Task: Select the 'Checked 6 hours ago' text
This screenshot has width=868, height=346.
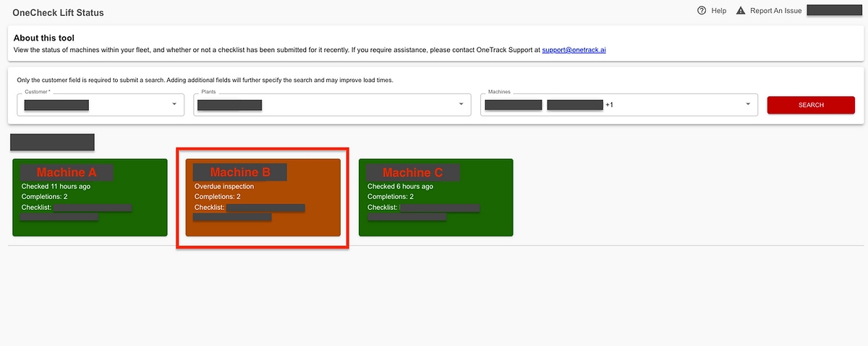Action: click(x=400, y=186)
